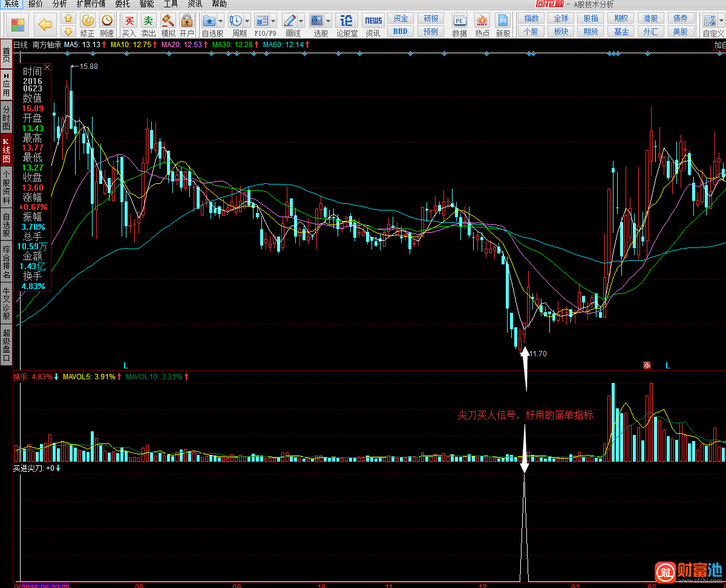Open the 论股堂 forum icon
Screen dimensions: 726x588
[x=347, y=22]
